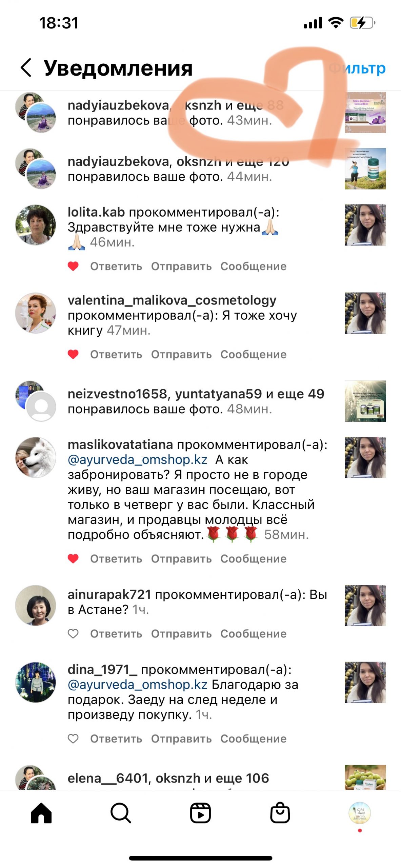Viewport: 401px width, 868px height.
Task: Tap Ответить under valentina_malikova_cosmetology's comment
Action: pyautogui.click(x=116, y=354)
